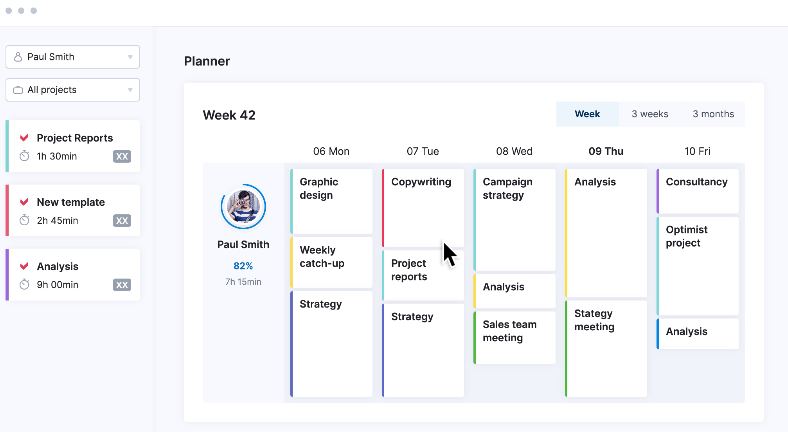Toggle the Project Reports checkmark
The height and width of the screenshot is (432, 788).
tap(24, 138)
